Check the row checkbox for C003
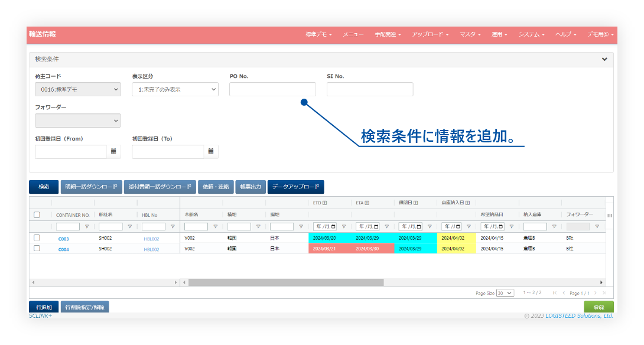The width and height of the screenshot is (644, 345). point(37,238)
